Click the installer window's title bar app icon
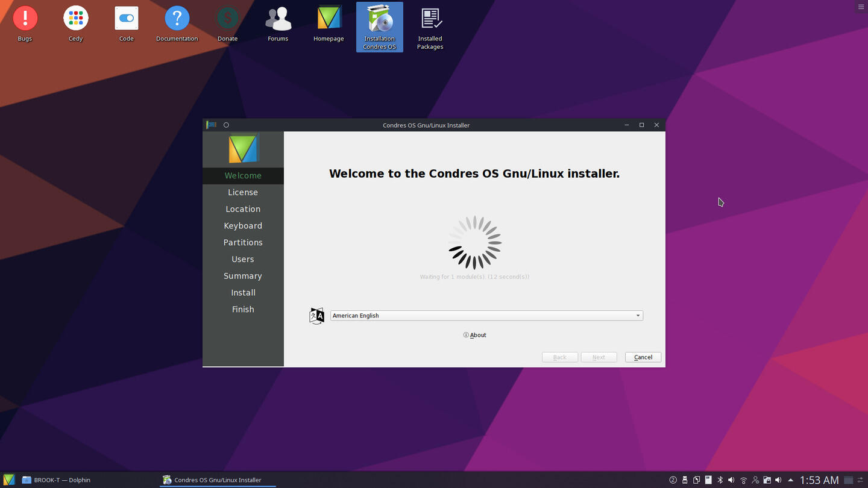 211,125
